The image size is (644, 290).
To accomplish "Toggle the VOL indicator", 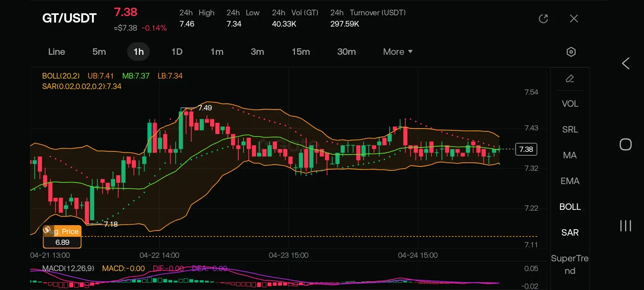I will (x=570, y=104).
